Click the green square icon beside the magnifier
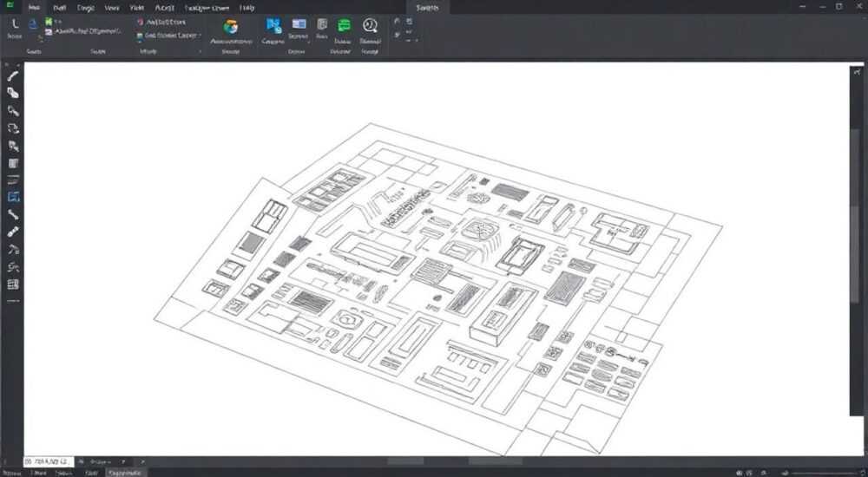This screenshot has width=868, height=477. 344,25
